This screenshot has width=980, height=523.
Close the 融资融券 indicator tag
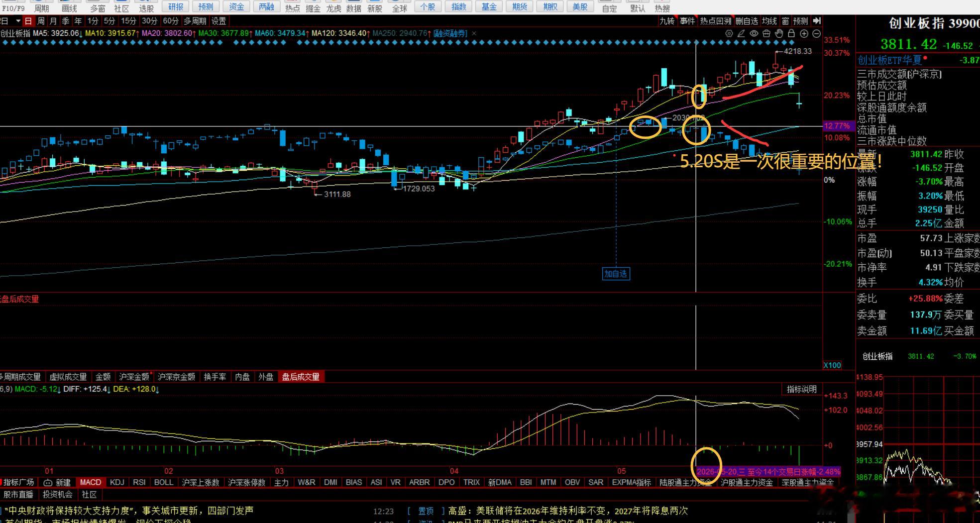click(474, 33)
